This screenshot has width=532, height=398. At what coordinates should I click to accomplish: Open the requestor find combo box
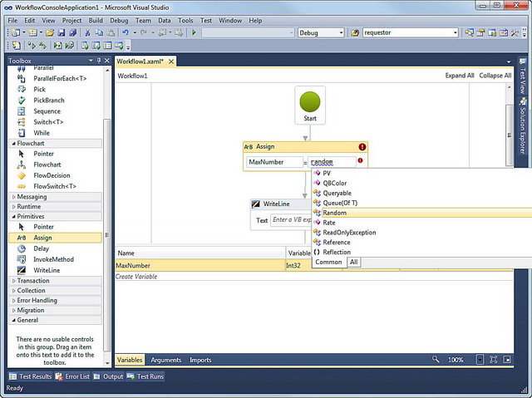(455, 33)
